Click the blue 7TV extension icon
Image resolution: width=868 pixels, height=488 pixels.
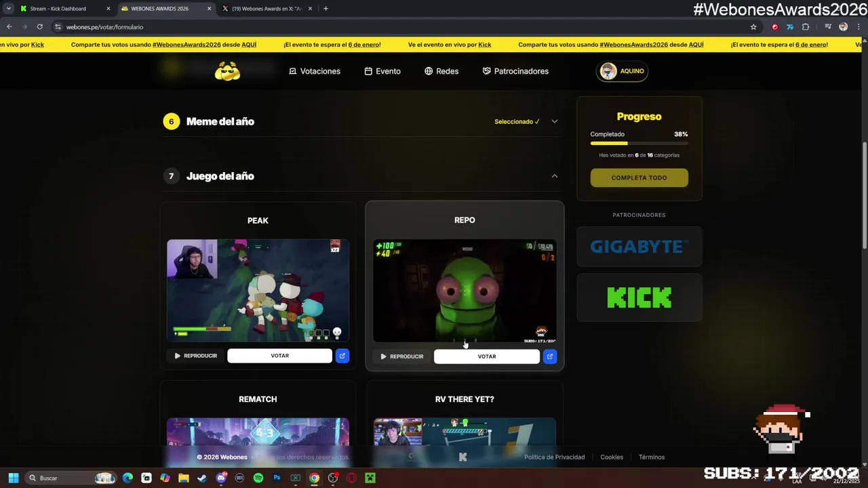790,27
